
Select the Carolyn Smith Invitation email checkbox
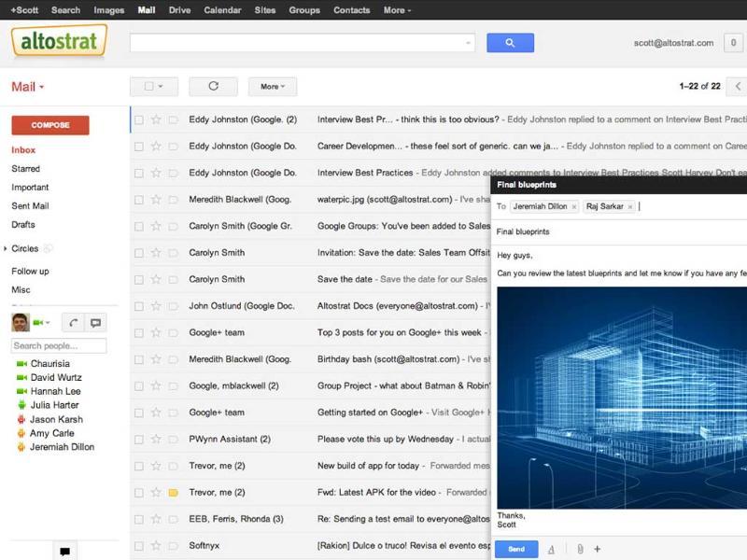coord(138,253)
